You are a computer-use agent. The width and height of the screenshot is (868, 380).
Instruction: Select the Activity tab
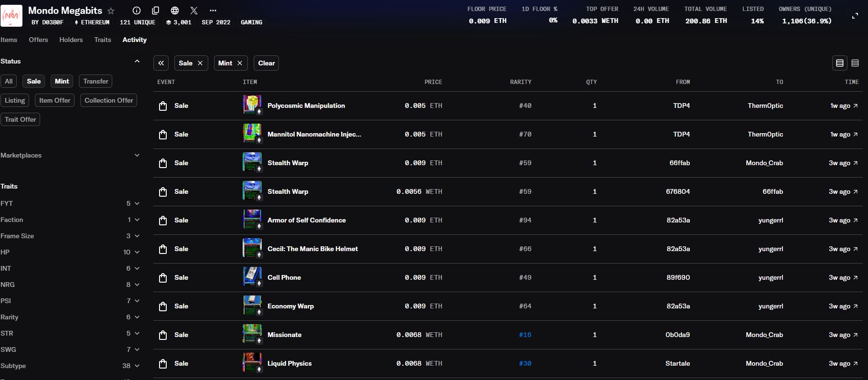tap(135, 40)
